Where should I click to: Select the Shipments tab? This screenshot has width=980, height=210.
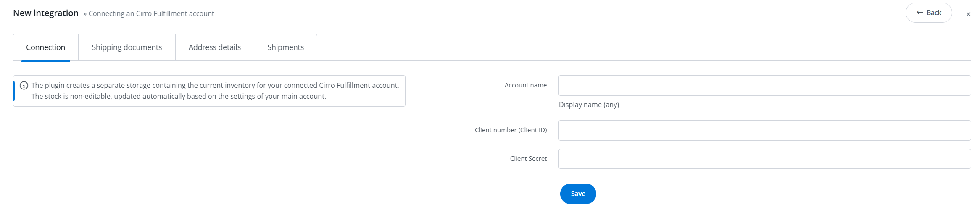pyautogui.click(x=285, y=47)
